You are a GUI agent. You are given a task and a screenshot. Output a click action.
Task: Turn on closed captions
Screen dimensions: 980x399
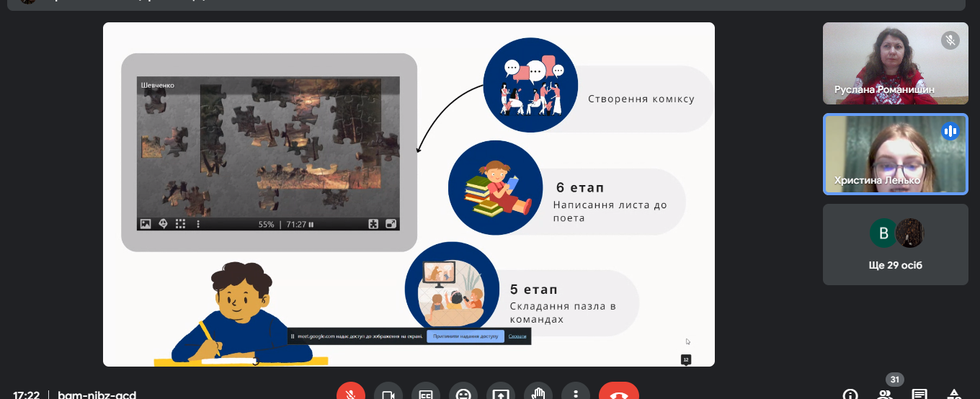pyautogui.click(x=425, y=393)
